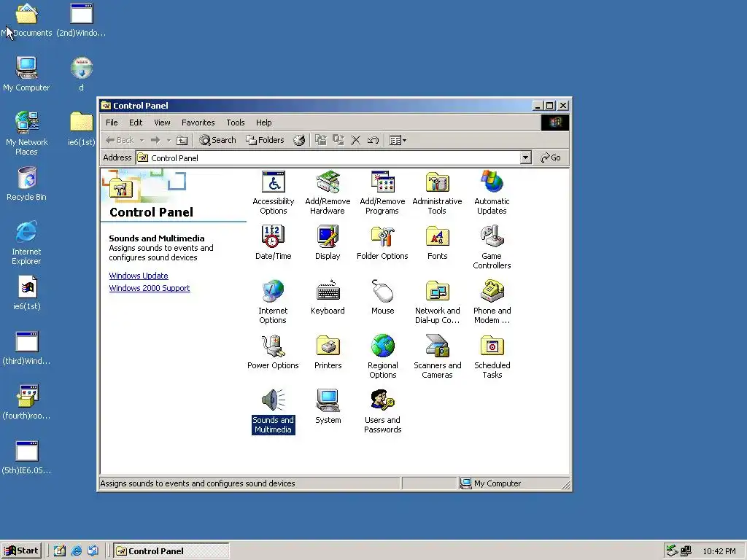Screen dimensions: 747x560
Task: Expand the Address bar dropdown arrow
Action: point(525,157)
